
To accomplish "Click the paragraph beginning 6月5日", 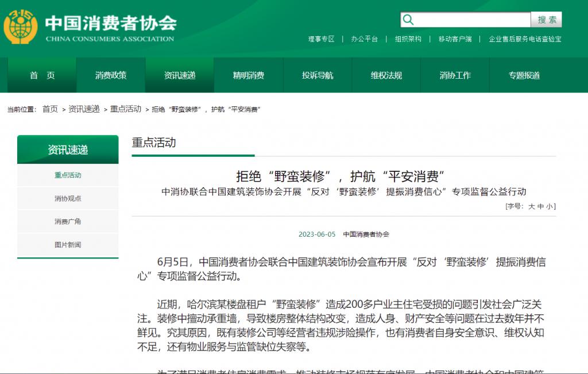I will click(x=342, y=269).
